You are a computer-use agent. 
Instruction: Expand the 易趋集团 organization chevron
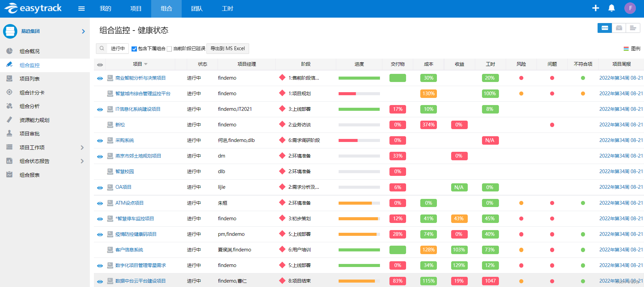click(83, 31)
